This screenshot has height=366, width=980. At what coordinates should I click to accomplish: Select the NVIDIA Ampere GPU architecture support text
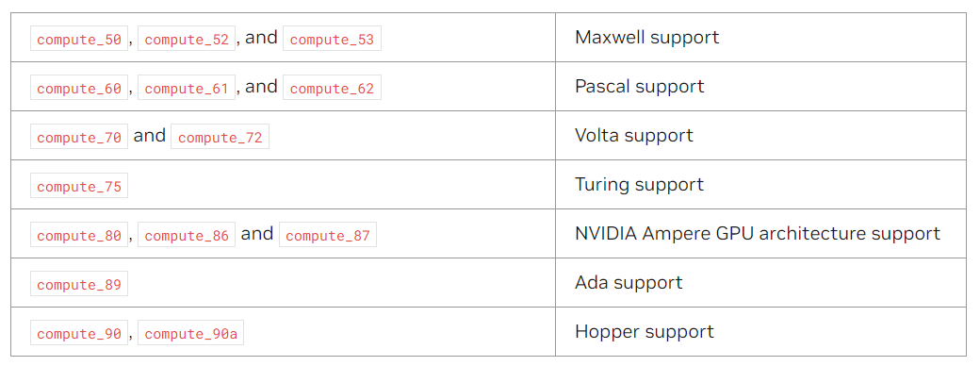tap(758, 233)
